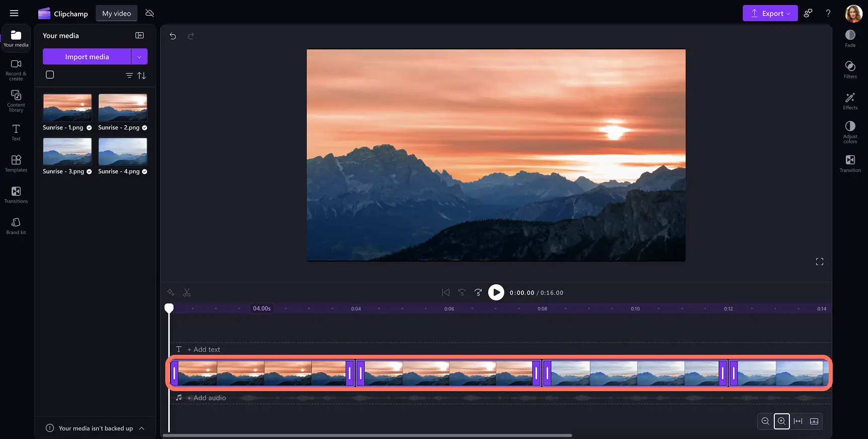Expand the media backup notice chevron
Viewport: 868px width, 439px height.
tap(142, 428)
